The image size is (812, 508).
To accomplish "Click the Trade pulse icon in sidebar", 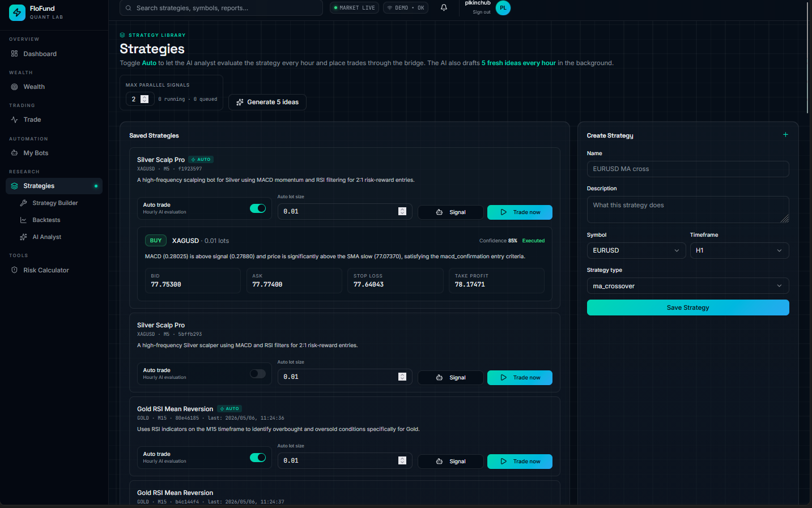I will (15, 119).
